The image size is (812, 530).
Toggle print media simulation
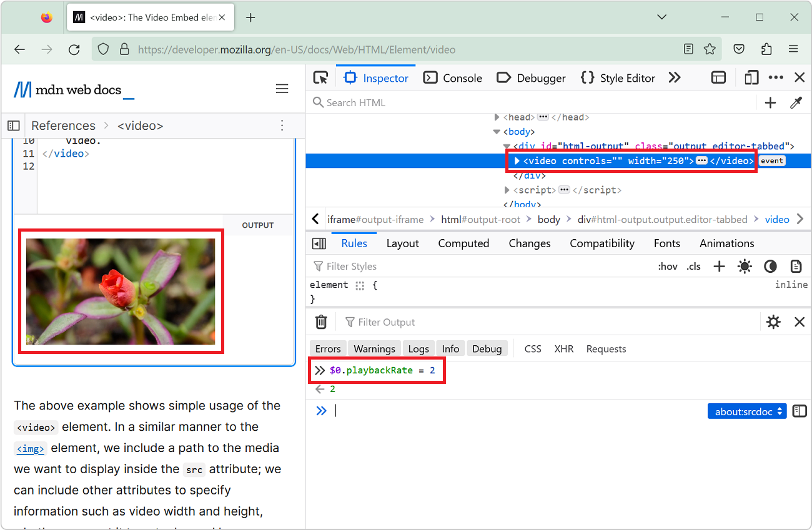click(x=796, y=266)
